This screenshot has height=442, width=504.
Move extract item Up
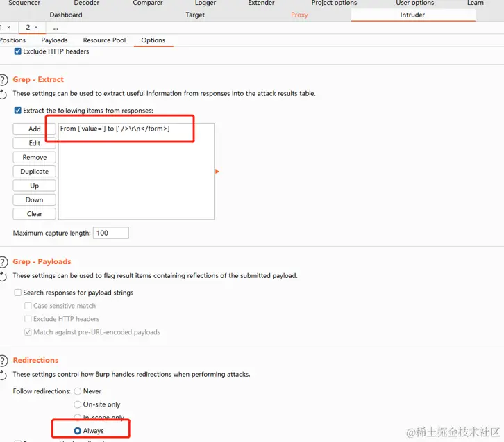35,186
